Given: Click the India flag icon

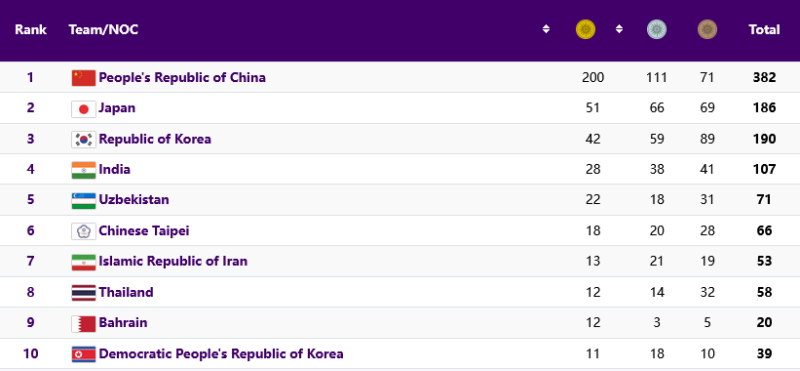Looking at the screenshot, I should coord(83,170).
